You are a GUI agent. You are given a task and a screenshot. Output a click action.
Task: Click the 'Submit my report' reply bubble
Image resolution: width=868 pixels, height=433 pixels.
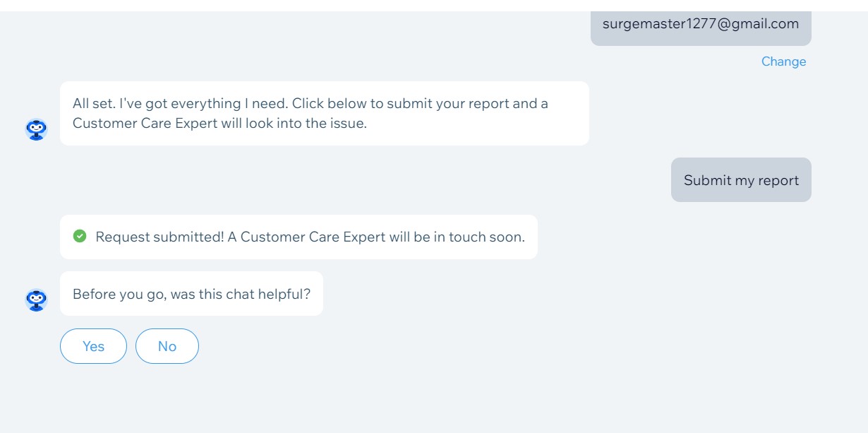coord(741,180)
